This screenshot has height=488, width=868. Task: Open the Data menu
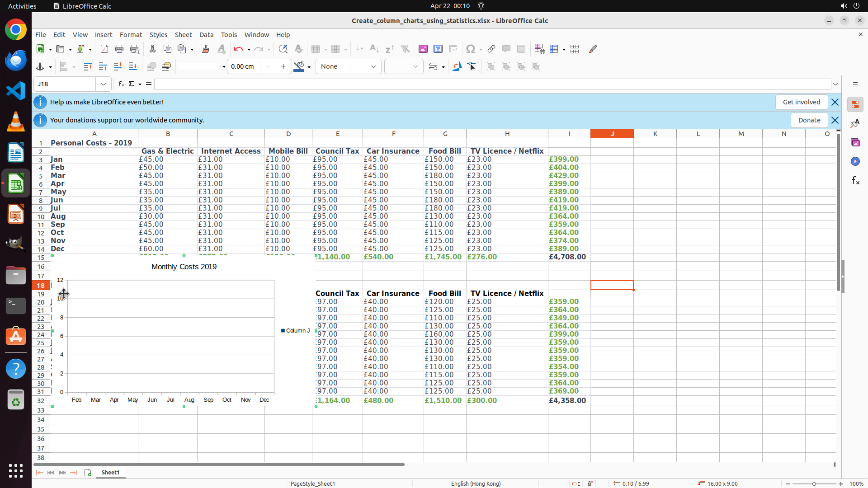point(206,35)
